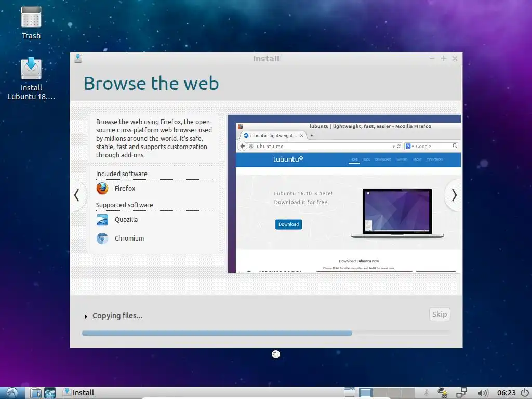
Task: Select the 'lubuntu | lightweight' tab in the preview
Action: point(273,136)
